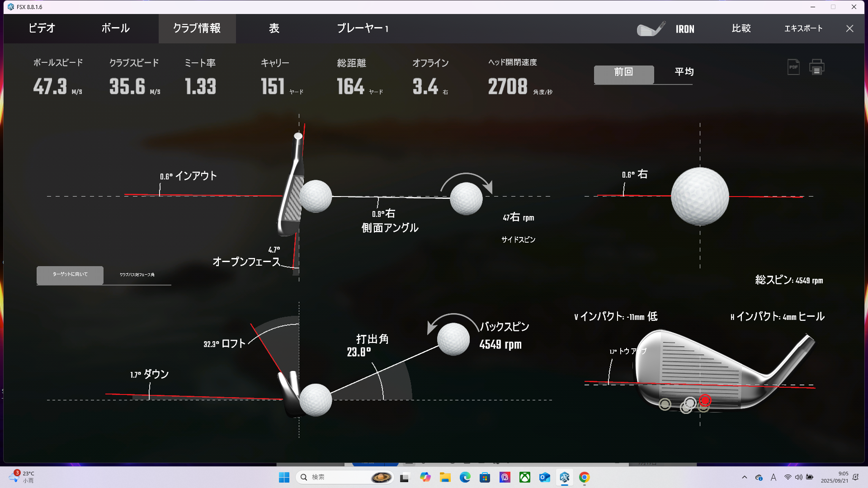Click the printer icon
868x488 pixels.
816,67
